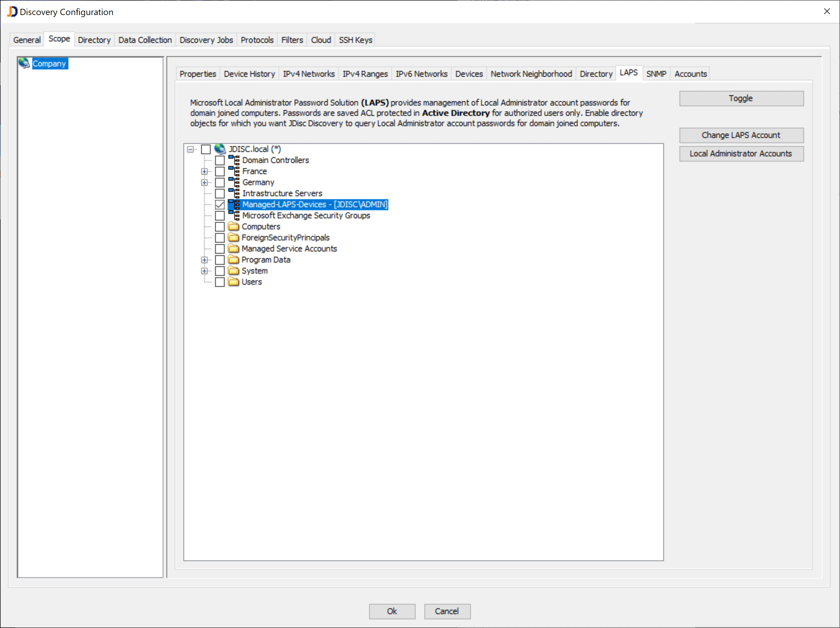This screenshot has width=840, height=628.
Task: Click the OU icon for Microsoft Exchange Security Groups
Action: [x=234, y=215]
